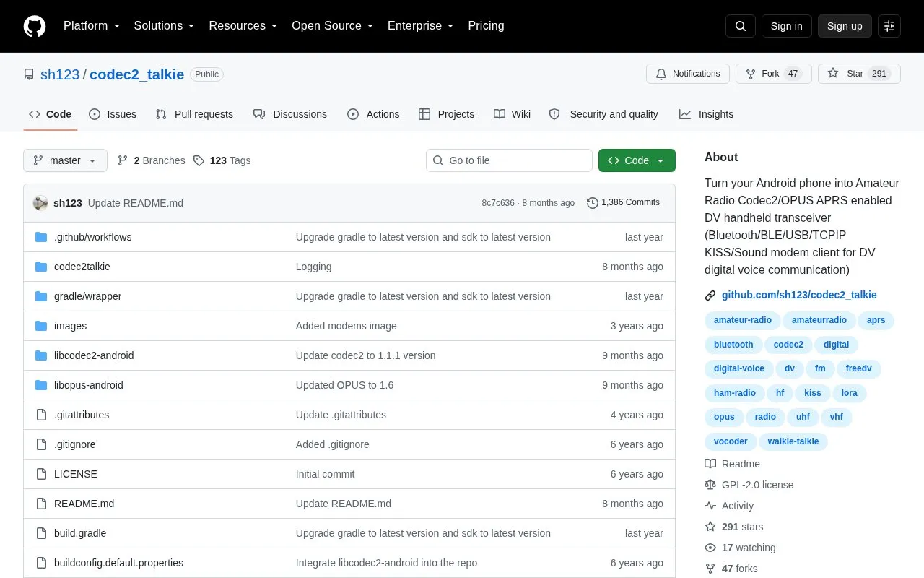Image resolution: width=924 pixels, height=578 pixels.
Task: Switch to the Pull requests tab
Action: [194, 114]
